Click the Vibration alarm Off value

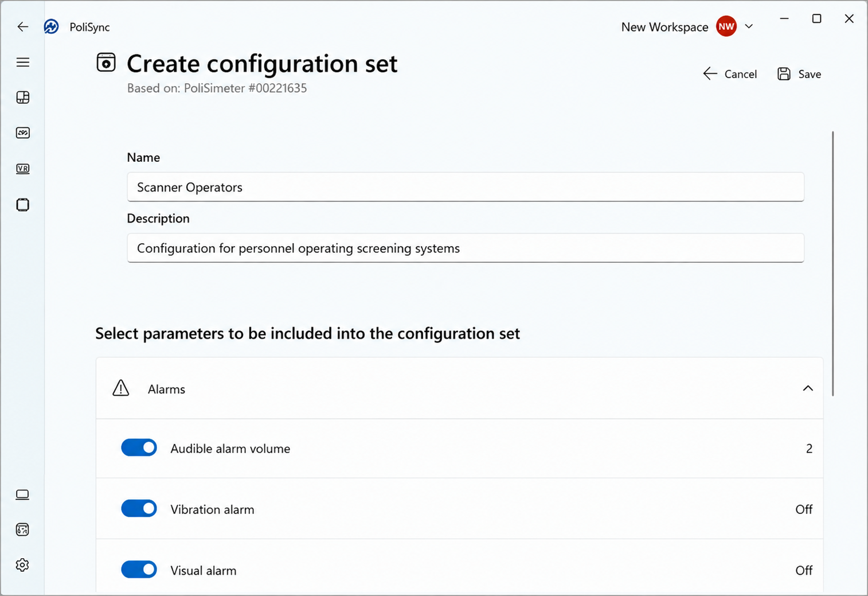[804, 509]
